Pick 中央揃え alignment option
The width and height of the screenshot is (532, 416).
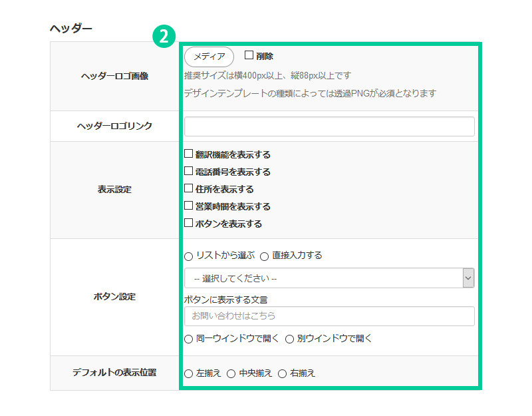click(x=231, y=373)
